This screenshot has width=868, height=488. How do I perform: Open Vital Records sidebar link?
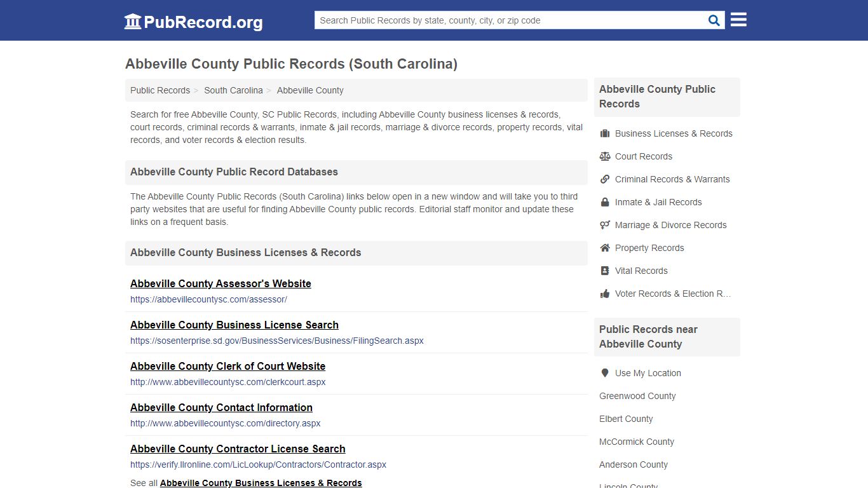[641, 271]
